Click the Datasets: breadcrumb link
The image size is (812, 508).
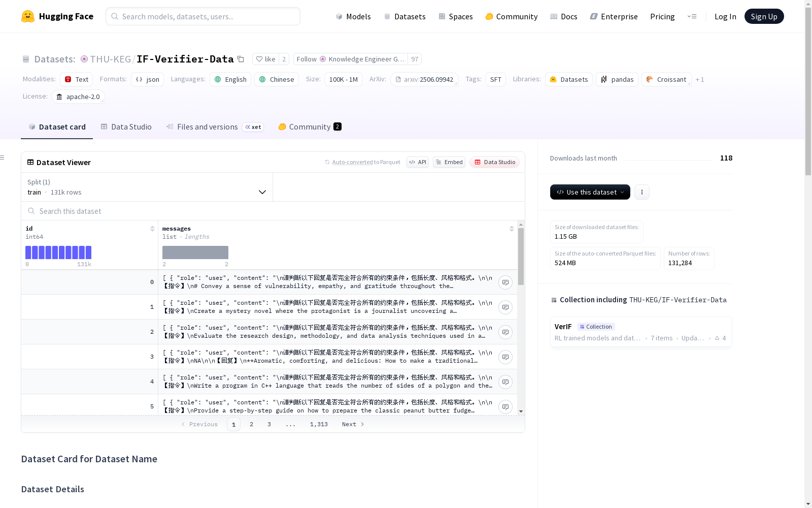coord(54,59)
